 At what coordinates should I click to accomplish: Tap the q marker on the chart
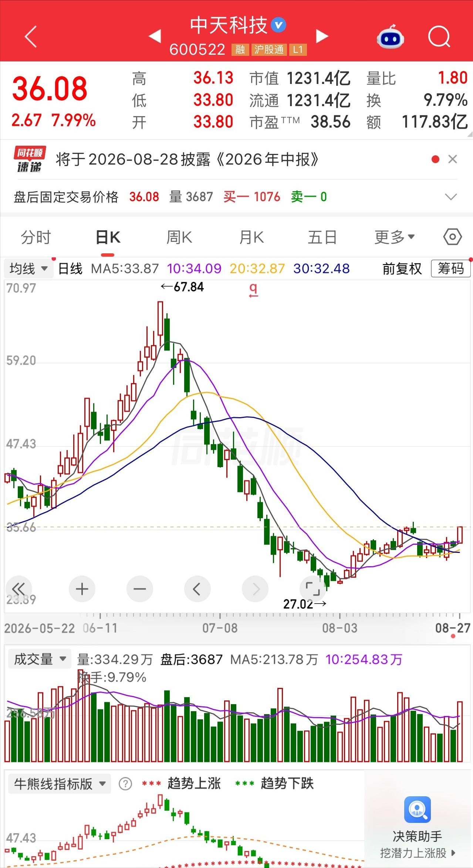pyautogui.click(x=253, y=290)
